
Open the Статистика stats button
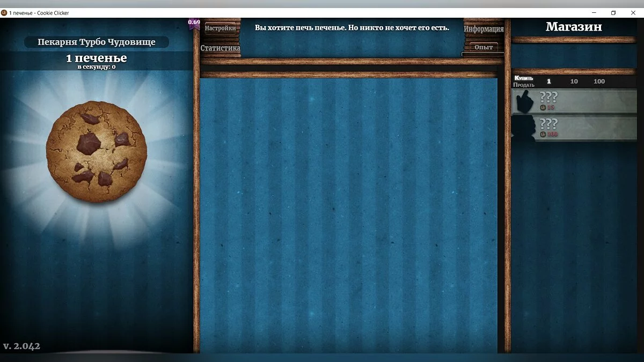click(220, 48)
